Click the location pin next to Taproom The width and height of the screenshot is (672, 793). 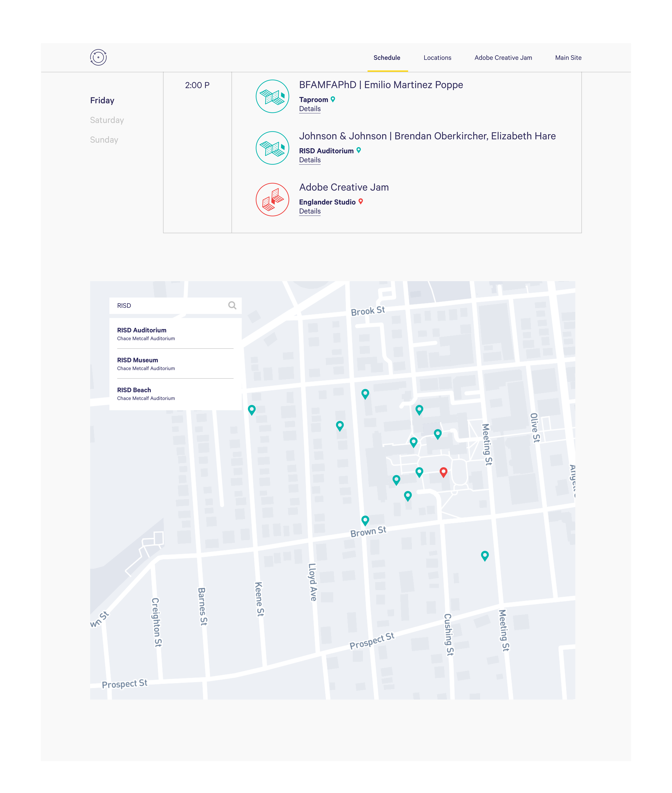click(333, 99)
